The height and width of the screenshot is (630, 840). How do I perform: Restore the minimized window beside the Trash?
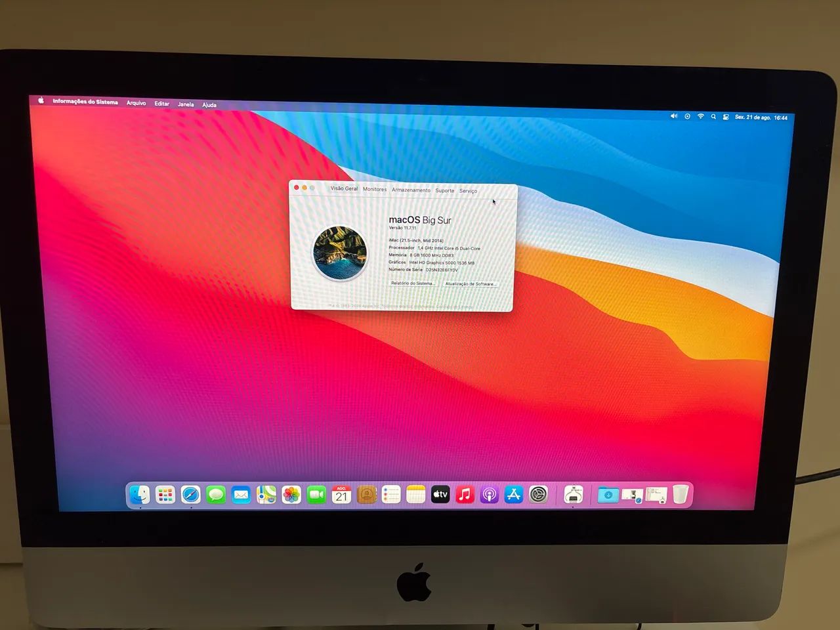pos(656,495)
